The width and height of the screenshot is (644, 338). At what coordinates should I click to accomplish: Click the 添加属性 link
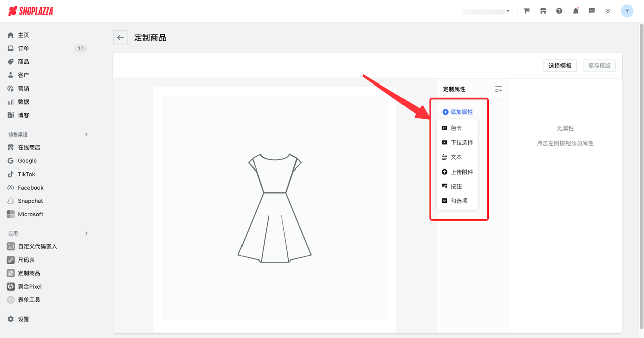coord(457,111)
